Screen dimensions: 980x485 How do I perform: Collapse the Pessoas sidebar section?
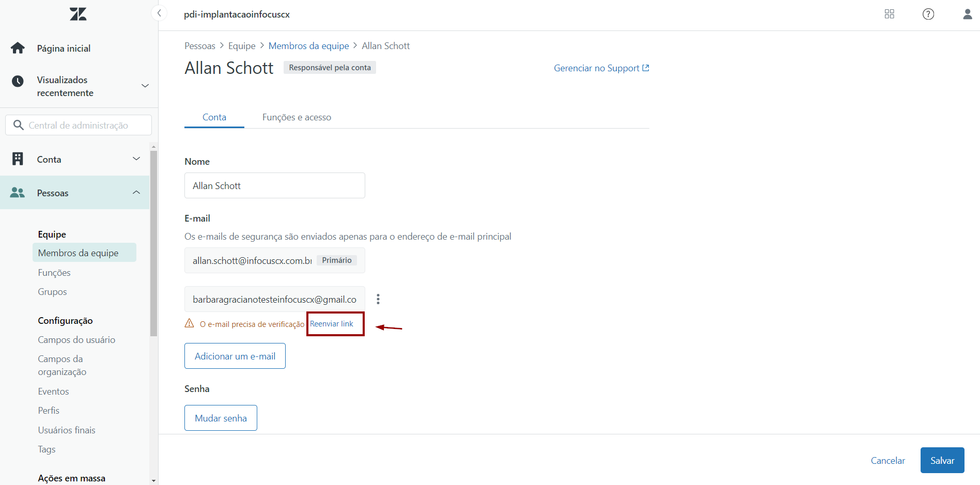(x=136, y=193)
